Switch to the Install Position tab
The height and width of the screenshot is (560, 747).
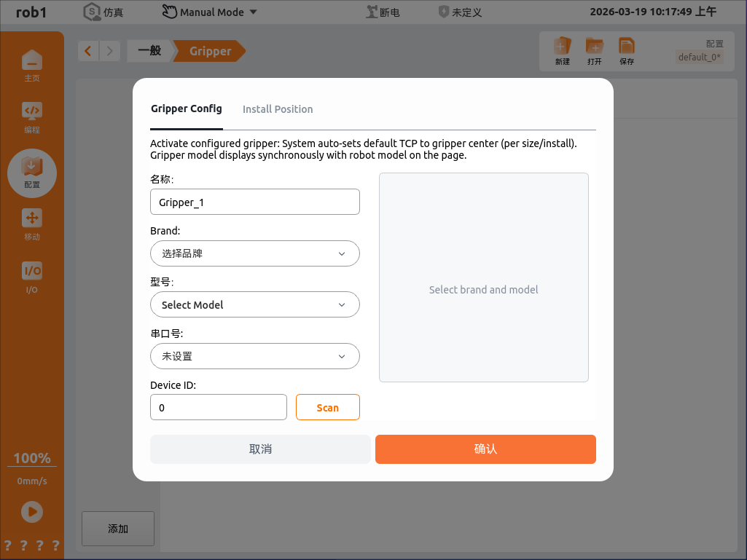[278, 109]
